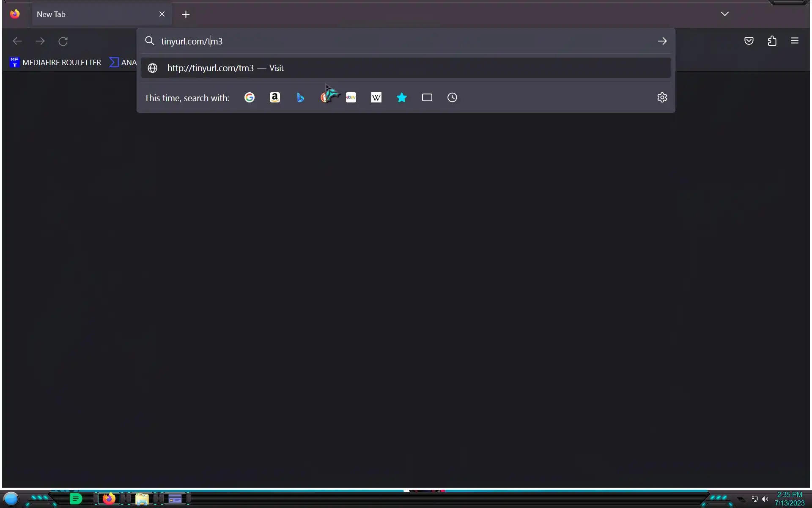Screen dimensions: 812x508
Task: Click the Go arrow in address bar
Action: 662,41
